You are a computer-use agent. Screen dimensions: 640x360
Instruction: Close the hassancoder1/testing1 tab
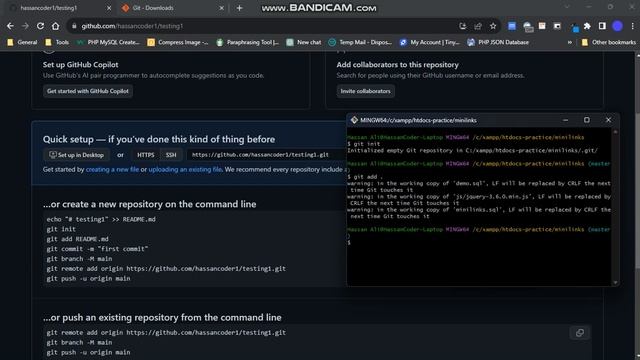(x=109, y=8)
